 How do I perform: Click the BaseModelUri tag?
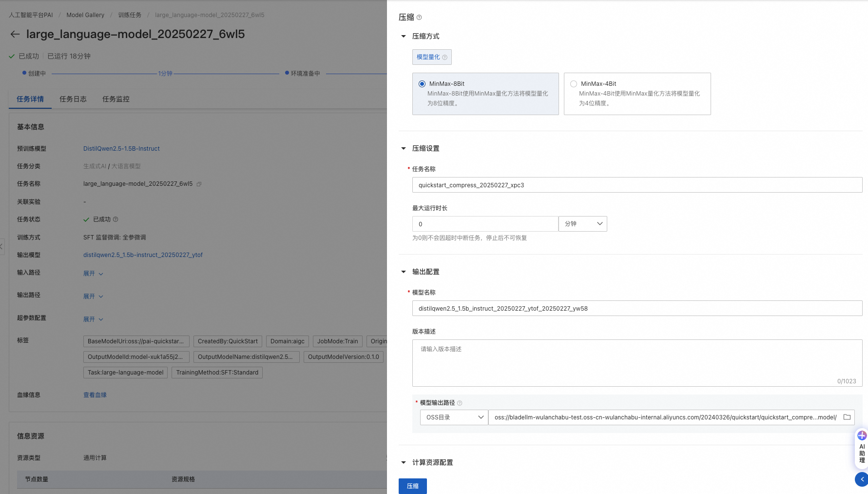click(136, 341)
